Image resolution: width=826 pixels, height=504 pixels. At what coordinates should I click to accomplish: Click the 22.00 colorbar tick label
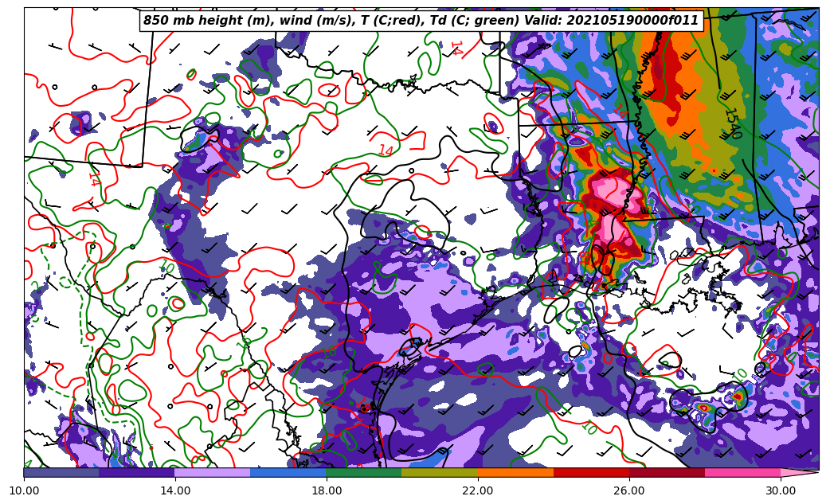click(x=478, y=490)
